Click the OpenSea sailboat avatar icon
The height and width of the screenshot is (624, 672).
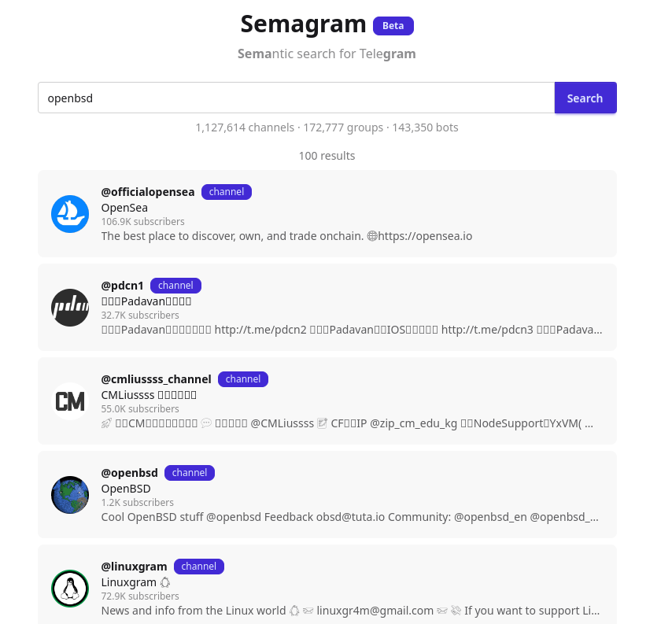tap(70, 214)
